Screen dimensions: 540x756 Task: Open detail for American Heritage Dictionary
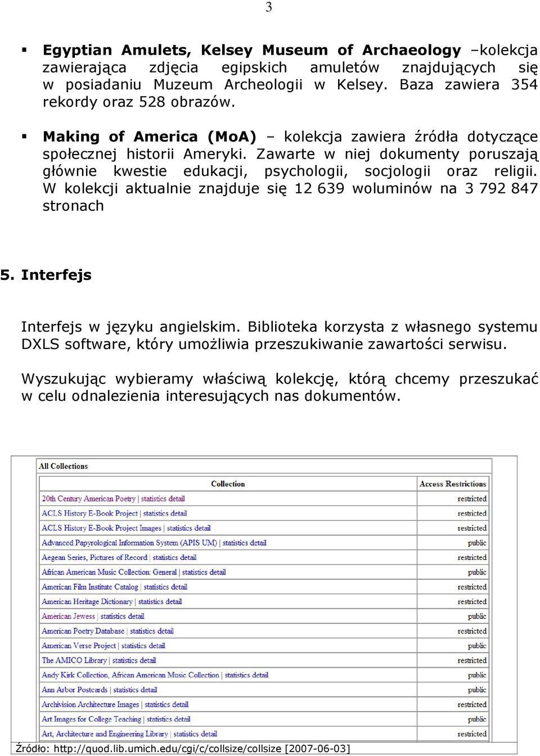pyautogui.click(x=174, y=601)
